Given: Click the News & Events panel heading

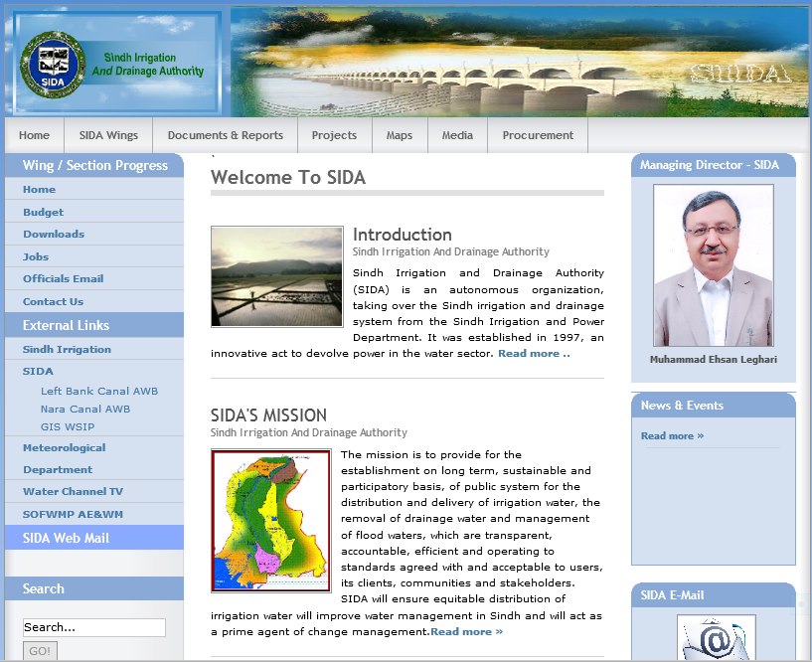Looking at the screenshot, I should pos(682,406).
